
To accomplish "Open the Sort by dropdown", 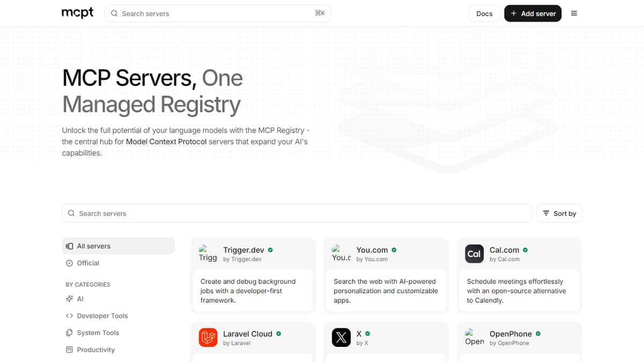I will (x=559, y=213).
